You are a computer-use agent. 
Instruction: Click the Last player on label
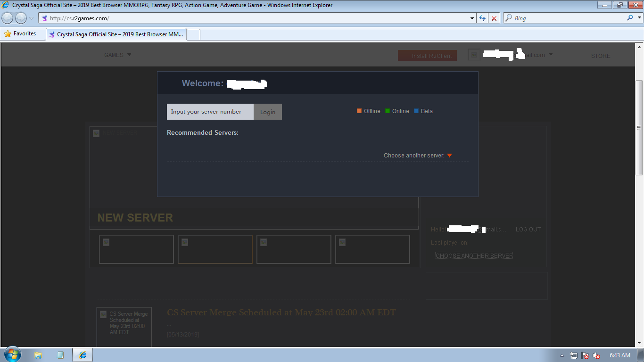(x=450, y=243)
